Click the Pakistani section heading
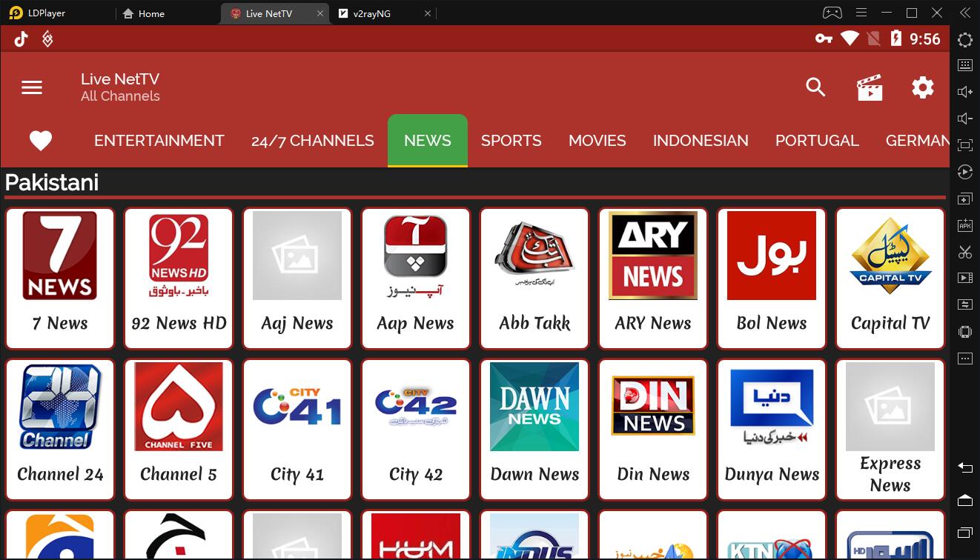Viewport: 980px width, 560px height. [52, 183]
